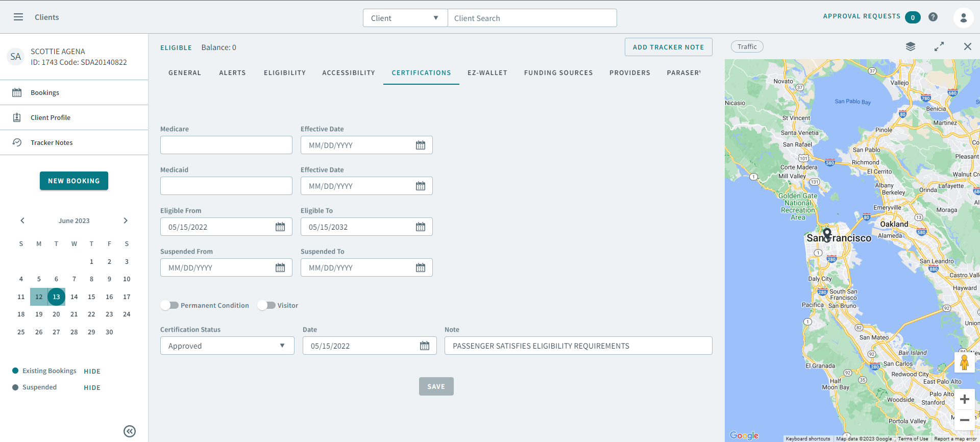Image resolution: width=980 pixels, height=442 pixels.
Task: Click the Google logo on map
Action: tap(744, 435)
